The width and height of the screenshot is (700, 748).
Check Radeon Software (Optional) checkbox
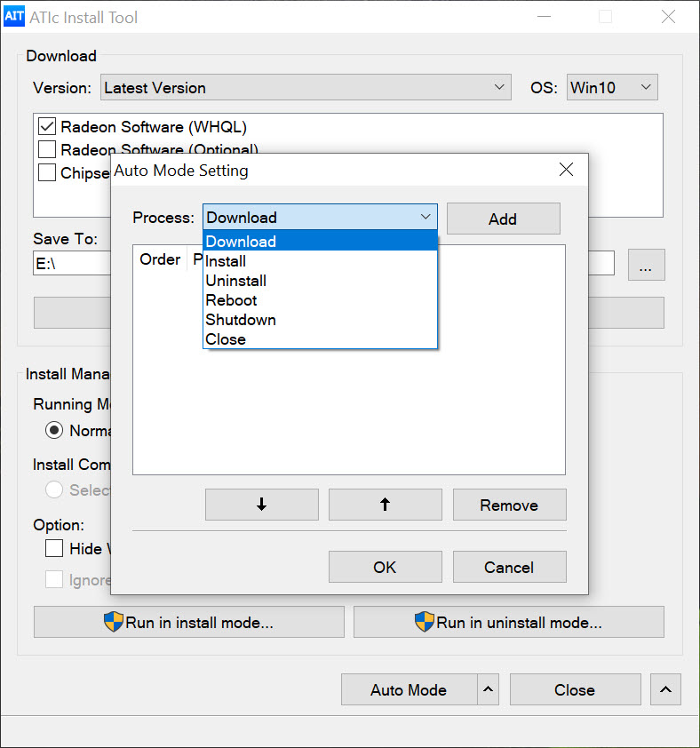click(47, 149)
